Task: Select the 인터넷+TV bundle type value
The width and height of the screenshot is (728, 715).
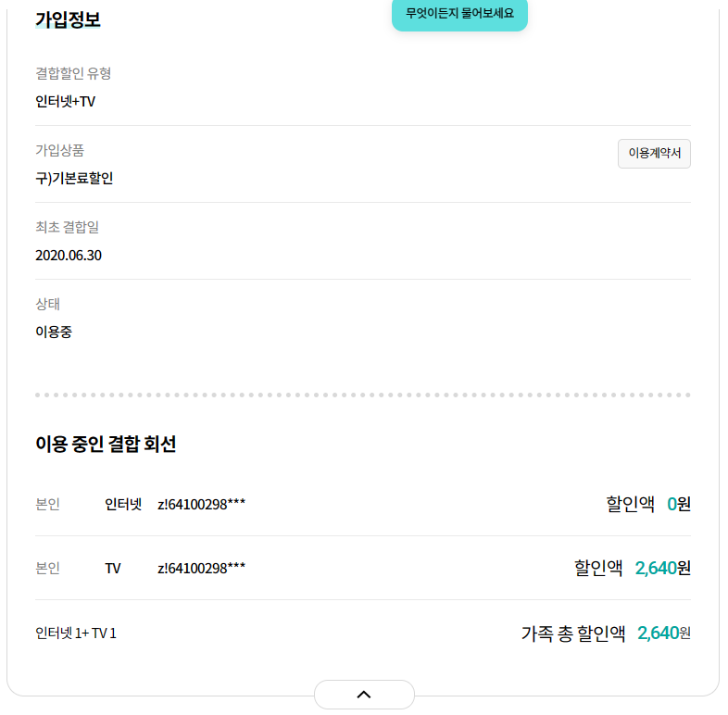Action: (x=65, y=101)
